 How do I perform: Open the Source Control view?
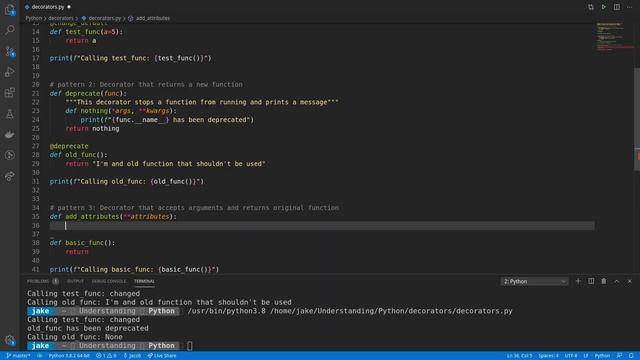tap(10, 51)
